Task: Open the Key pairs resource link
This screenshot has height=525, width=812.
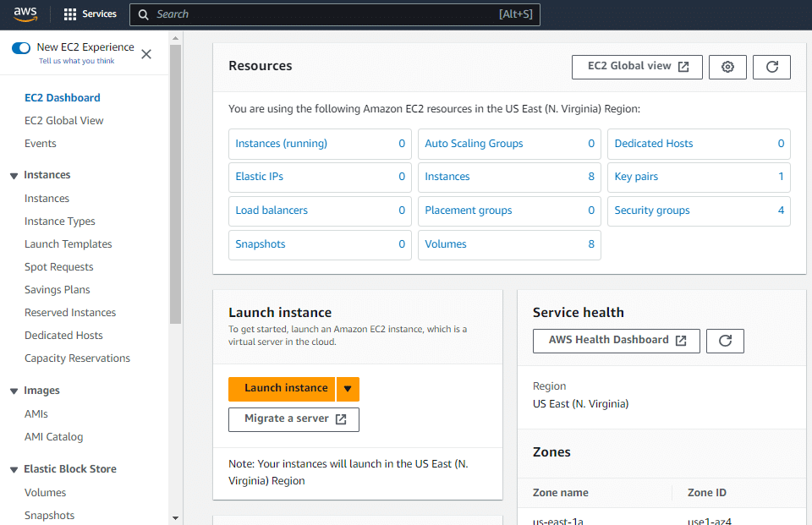Action: pyautogui.click(x=635, y=177)
